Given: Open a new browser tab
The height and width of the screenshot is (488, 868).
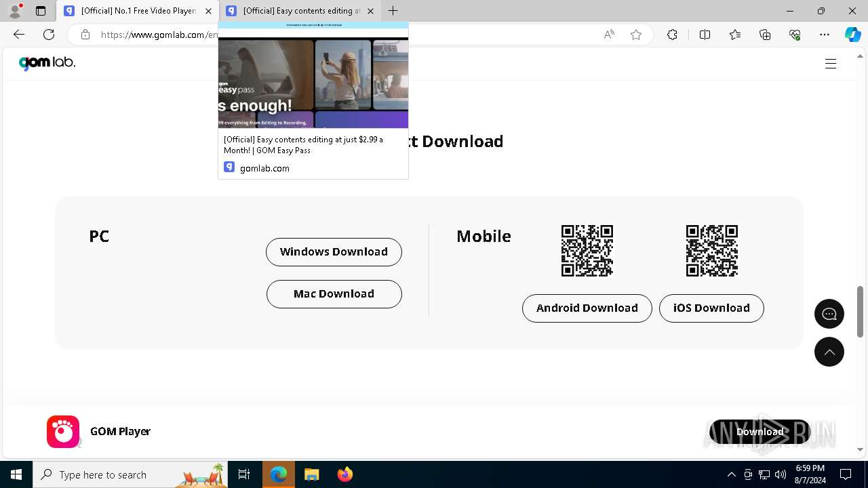Looking at the screenshot, I should [393, 11].
